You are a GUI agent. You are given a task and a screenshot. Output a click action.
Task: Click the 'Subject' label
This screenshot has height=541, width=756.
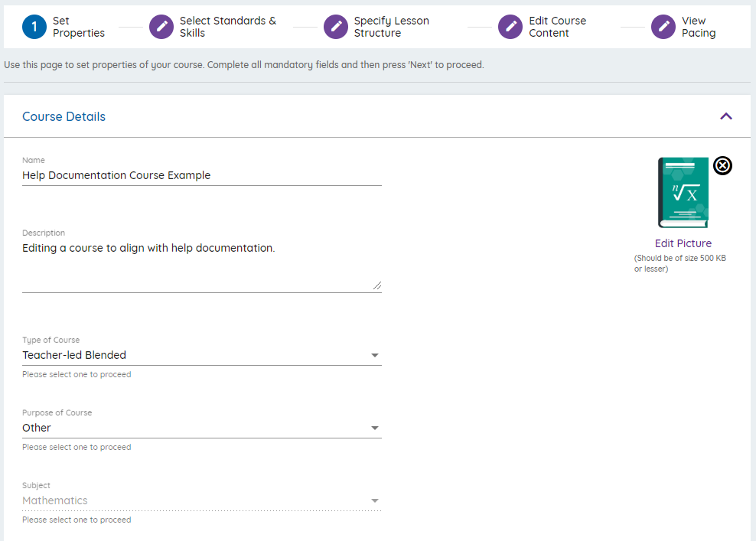tap(36, 486)
